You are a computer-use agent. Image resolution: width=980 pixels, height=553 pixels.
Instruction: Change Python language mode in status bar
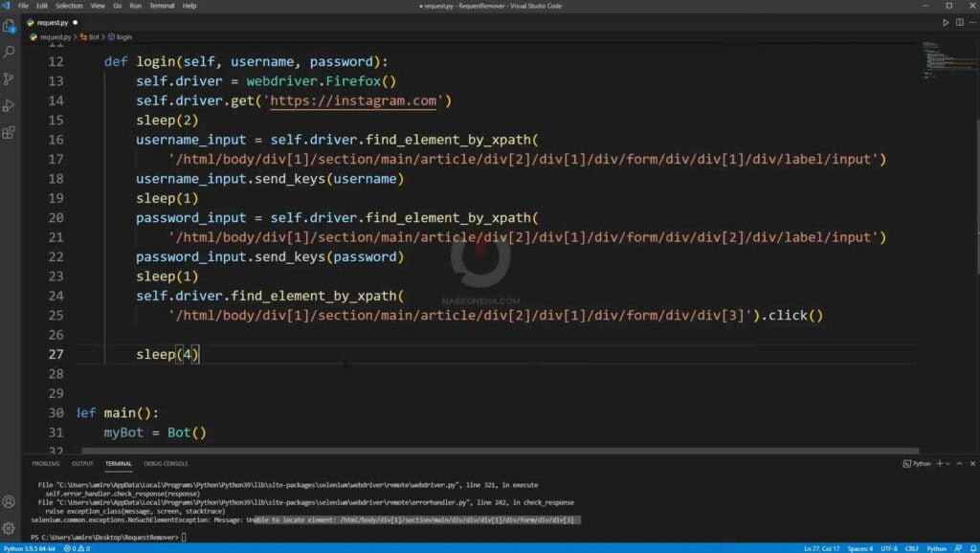[x=936, y=548]
